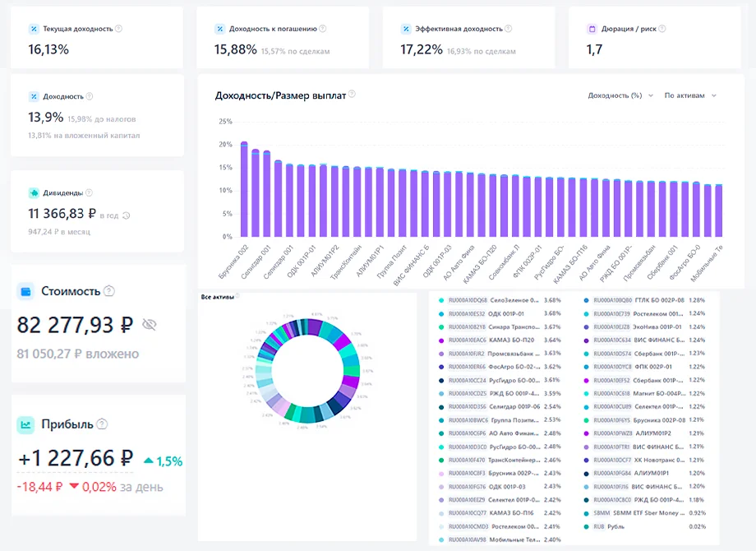This screenshot has width=756, height=551.
Task: Show help for the Доходность/Размер выплат chart title
Action: (352, 94)
